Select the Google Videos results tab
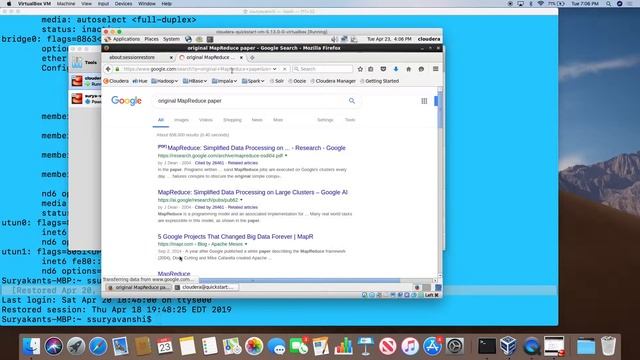The height and width of the screenshot is (360, 640). point(206,120)
